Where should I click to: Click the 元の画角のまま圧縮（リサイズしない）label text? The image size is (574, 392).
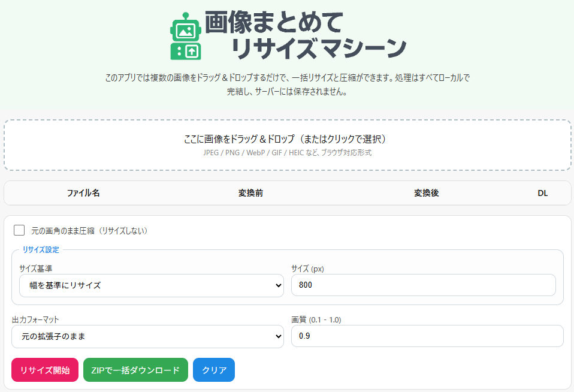[89, 231]
